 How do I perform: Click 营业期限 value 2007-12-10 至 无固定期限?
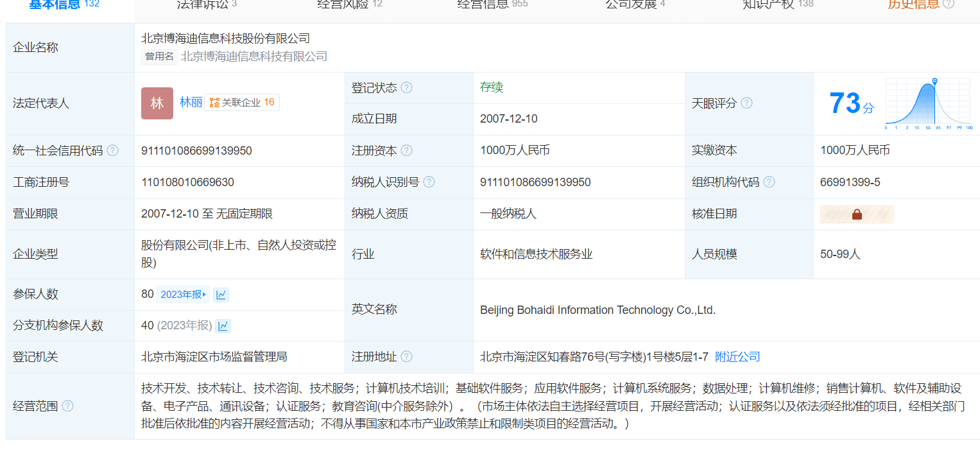tap(207, 214)
